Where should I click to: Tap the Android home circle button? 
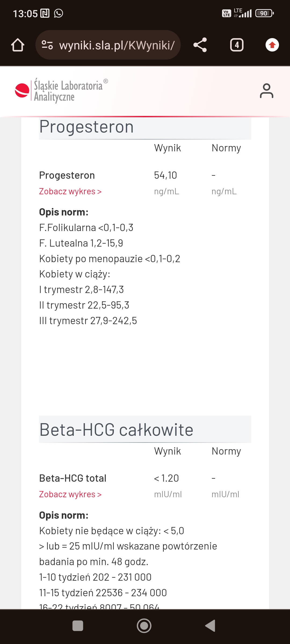[x=144, y=626]
